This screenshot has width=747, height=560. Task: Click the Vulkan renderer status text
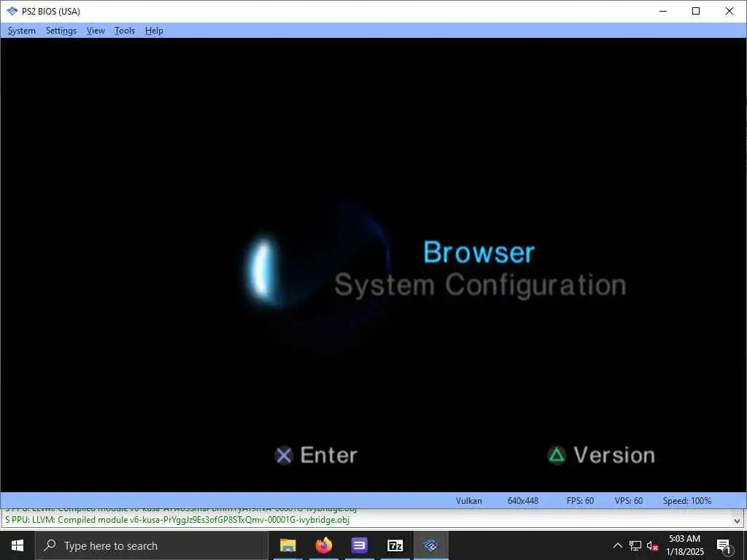click(469, 500)
